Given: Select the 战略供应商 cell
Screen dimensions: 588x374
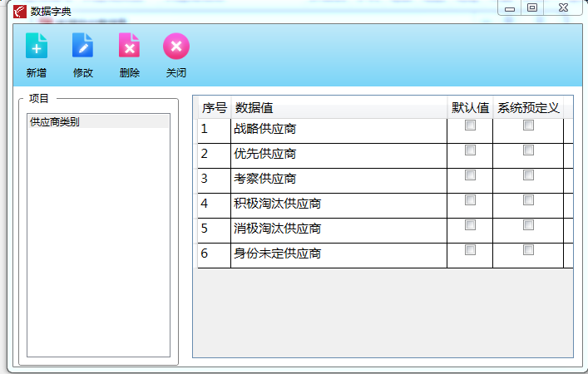Looking at the screenshot, I should [339, 130].
